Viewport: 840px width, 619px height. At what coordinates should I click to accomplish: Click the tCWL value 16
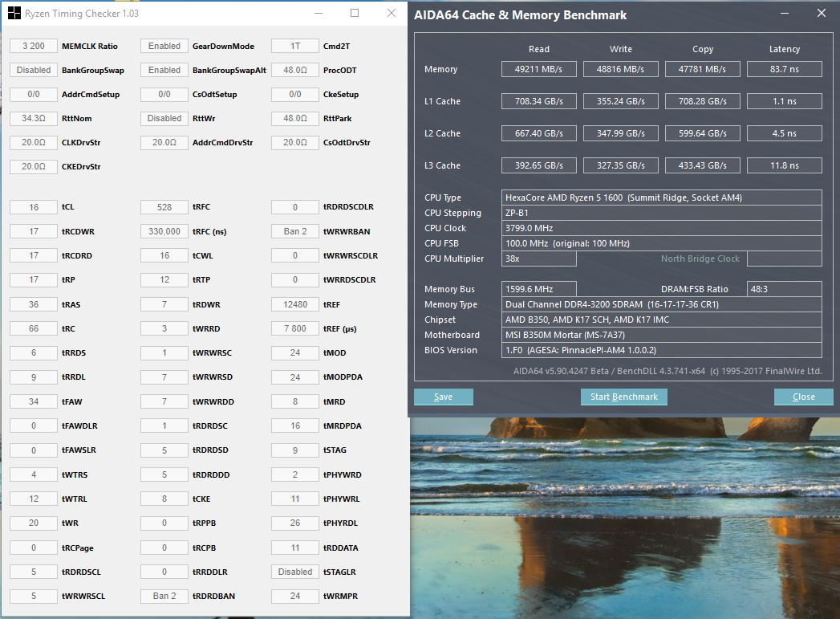164,255
